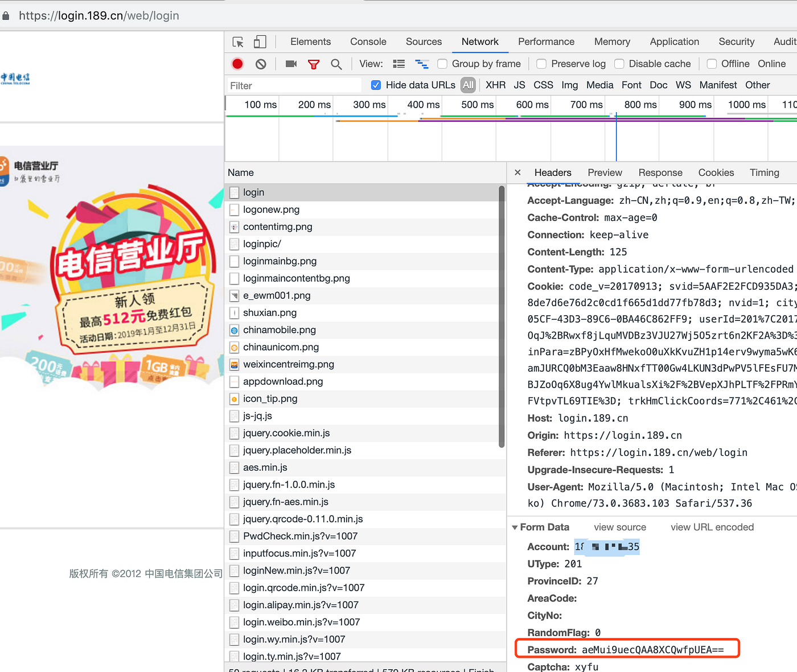The width and height of the screenshot is (797, 672).
Task: Click the capture screenshots camera icon
Action: coord(291,64)
